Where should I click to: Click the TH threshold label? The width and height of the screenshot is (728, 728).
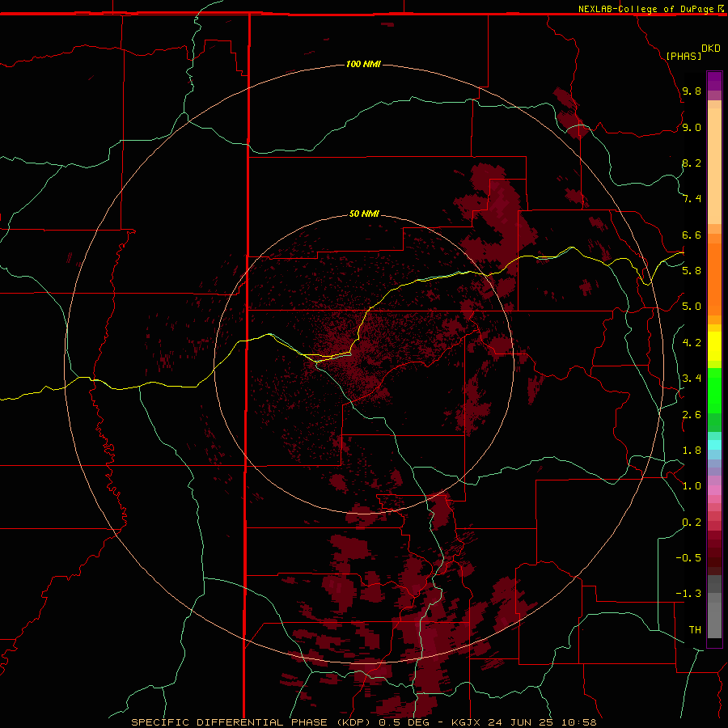[x=695, y=629]
